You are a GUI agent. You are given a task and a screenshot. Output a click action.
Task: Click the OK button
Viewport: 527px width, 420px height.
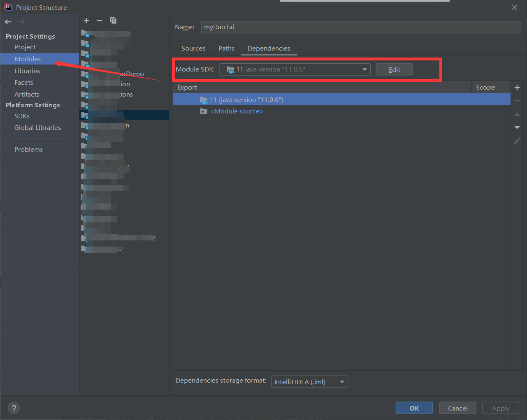click(x=414, y=408)
